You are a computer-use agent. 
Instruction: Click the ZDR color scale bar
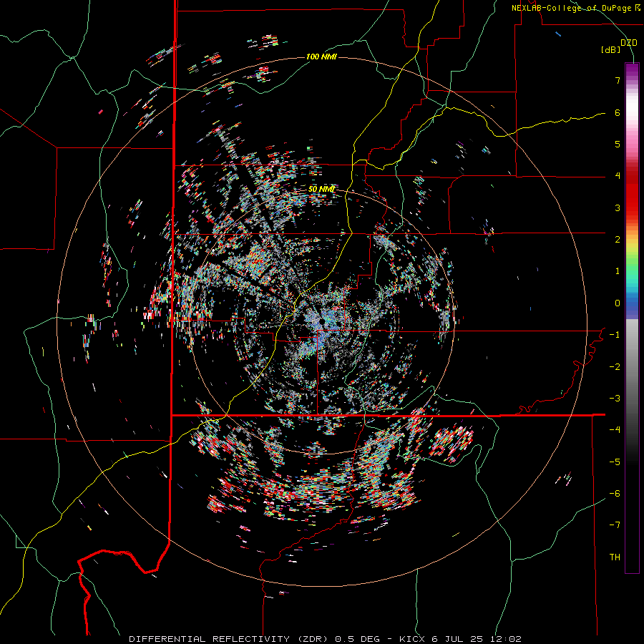pos(632,318)
